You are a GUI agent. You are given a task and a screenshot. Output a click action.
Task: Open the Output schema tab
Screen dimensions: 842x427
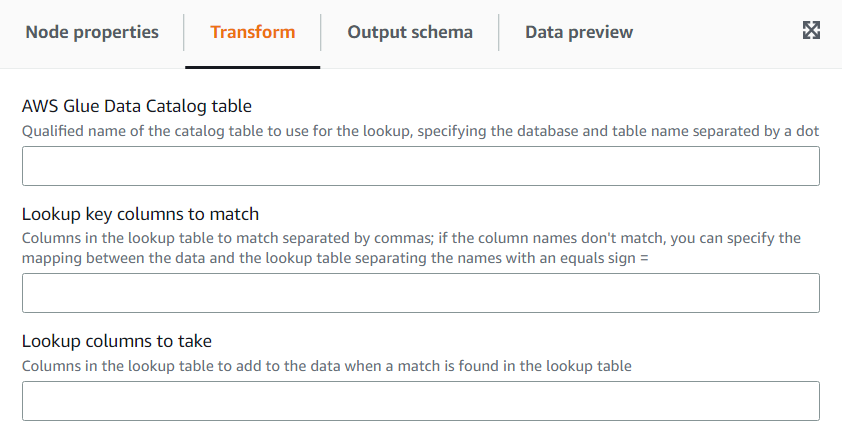tap(410, 32)
